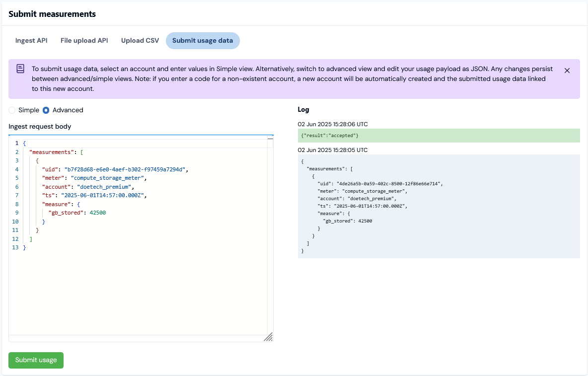This screenshot has width=588, height=376.
Task: Click the green accepted result log entry
Action: coord(439,136)
